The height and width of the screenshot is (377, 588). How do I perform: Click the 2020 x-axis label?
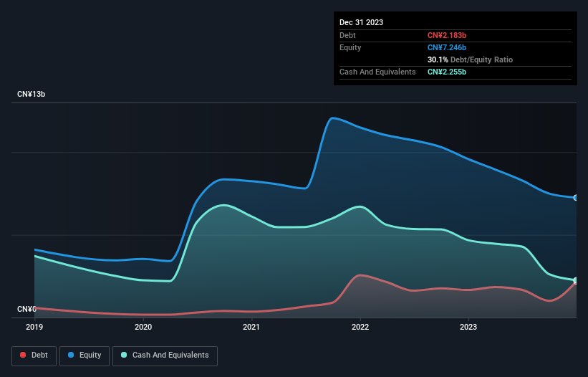click(x=143, y=327)
